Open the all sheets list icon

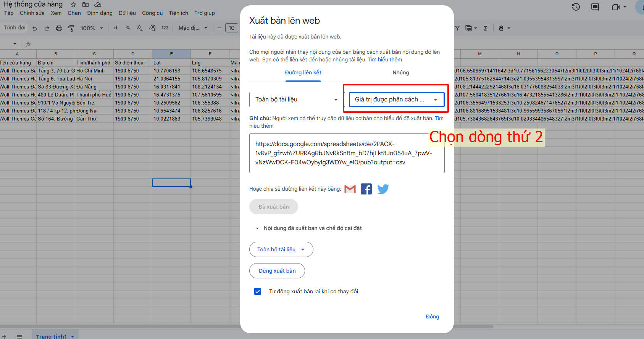(x=19, y=336)
